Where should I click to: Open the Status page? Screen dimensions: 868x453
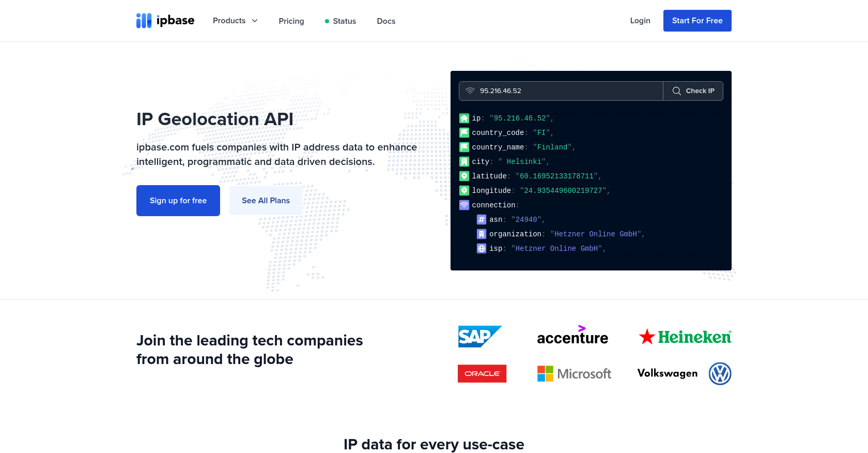[x=340, y=21]
